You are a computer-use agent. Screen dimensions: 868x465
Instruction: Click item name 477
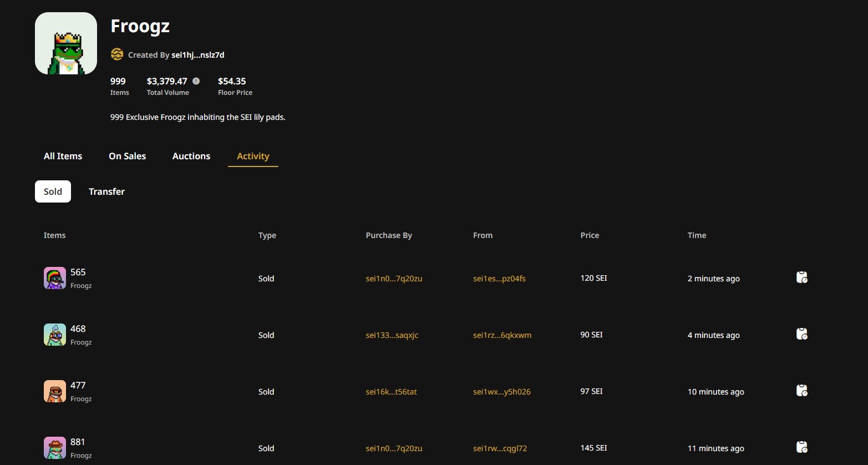(x=78, y=385)
